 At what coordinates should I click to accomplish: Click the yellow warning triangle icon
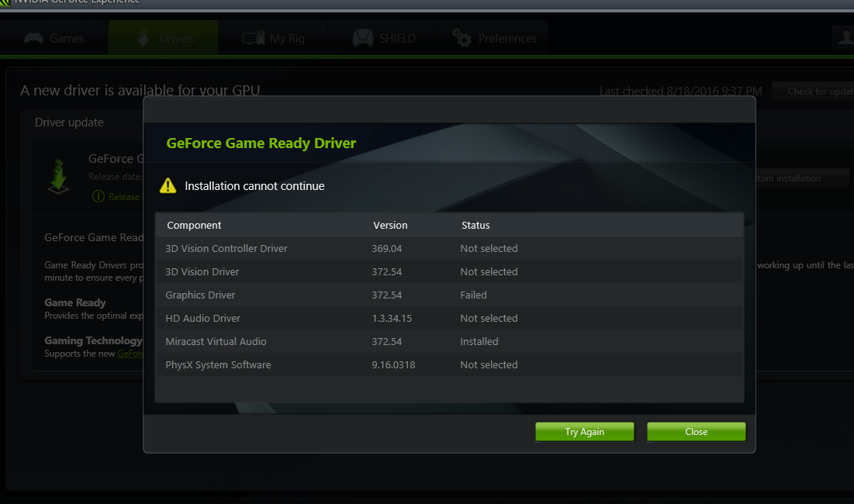click(168, 185)
